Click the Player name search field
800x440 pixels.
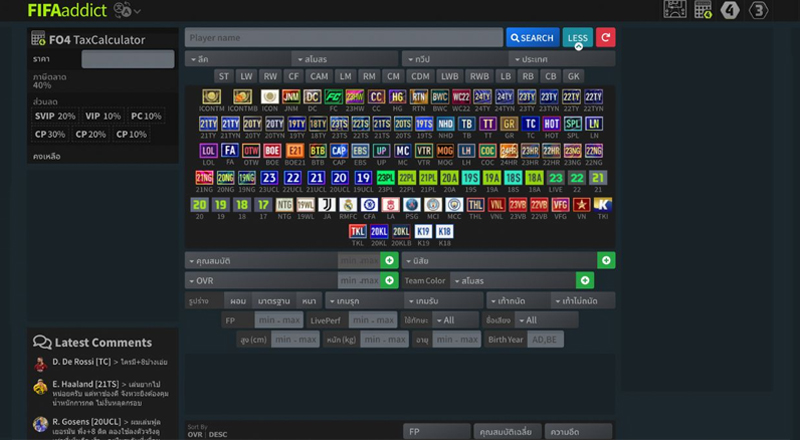click(x=343, y=38)
